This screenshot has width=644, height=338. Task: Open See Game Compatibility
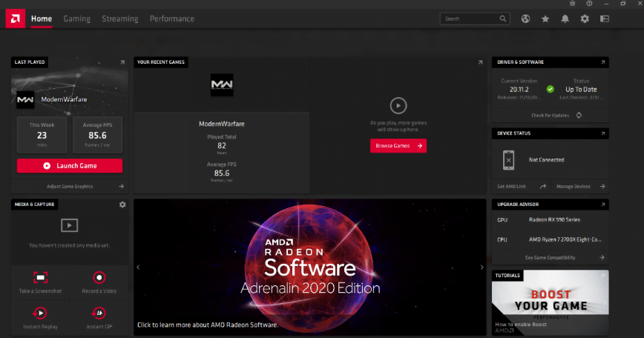point(551,258)
